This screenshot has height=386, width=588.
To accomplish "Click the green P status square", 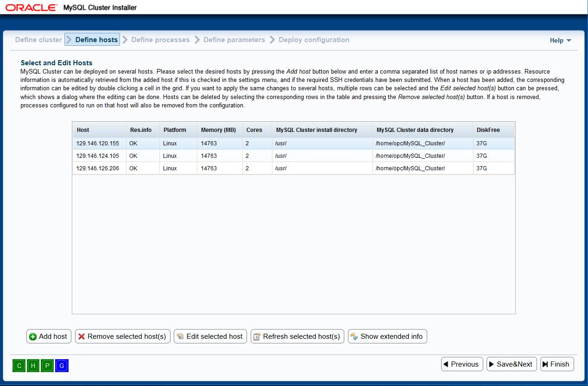I will click(x=47, y=366).
